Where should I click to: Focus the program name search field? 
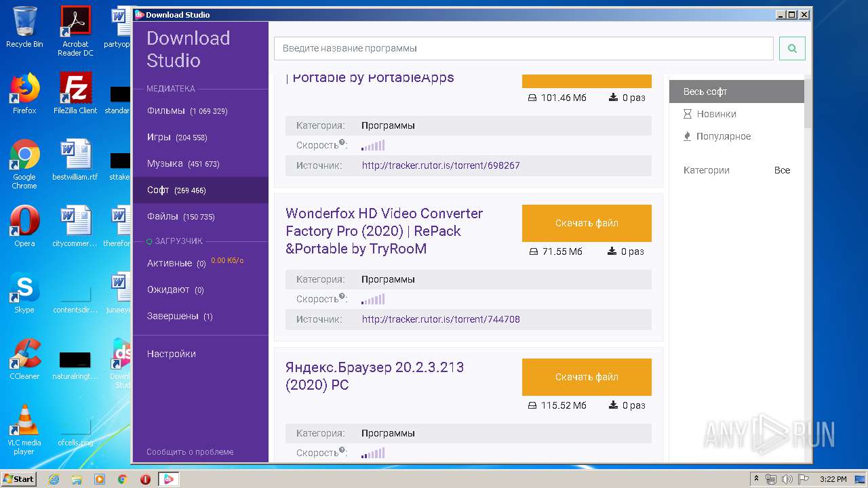524,48
